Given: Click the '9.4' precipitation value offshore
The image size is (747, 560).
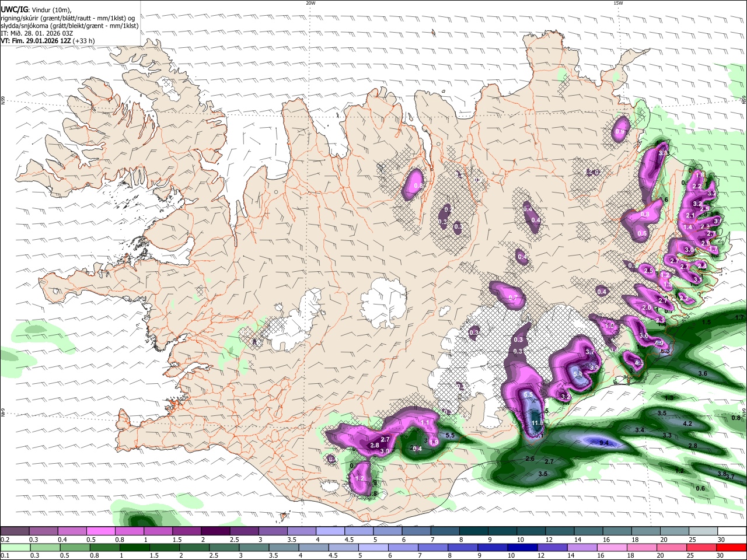Looking at the screenshot, I should [604, 443].
